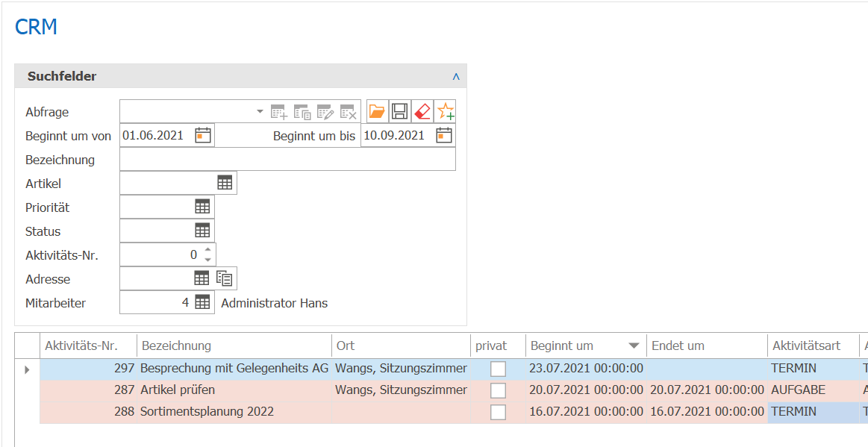Open calendar picker for Beginnt um von
This screenshot has width=868, height=447.
[x=203, y=136]
